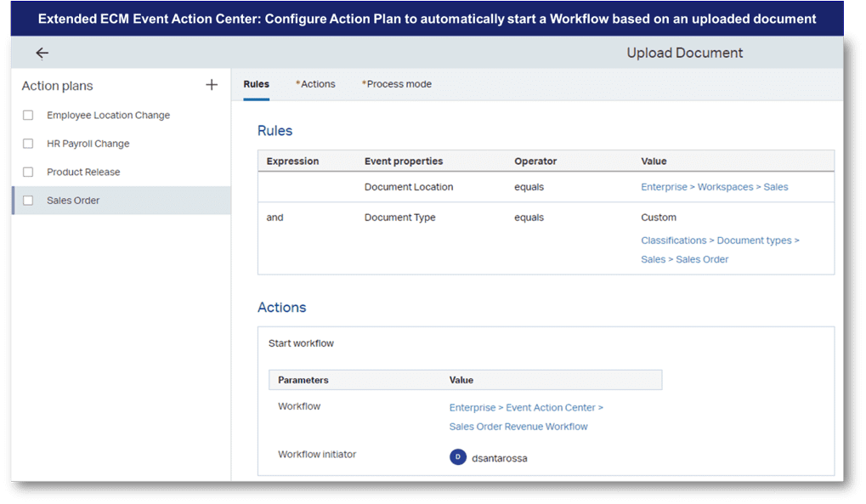Select the Rules tab
Viewport: 866px width, 504px height.
tap(256, 84)
